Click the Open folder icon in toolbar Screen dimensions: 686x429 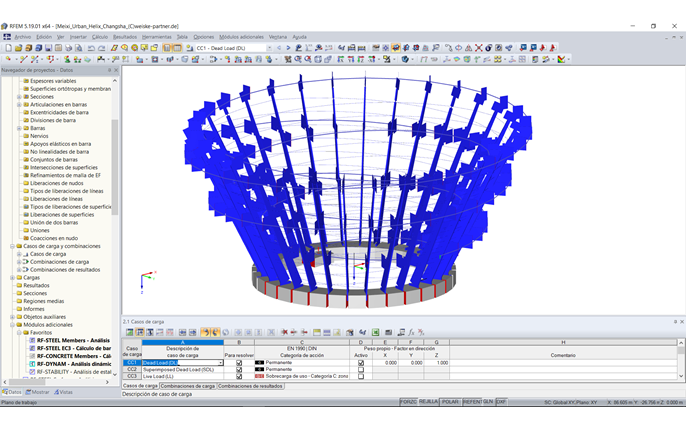tap(18, 48)
